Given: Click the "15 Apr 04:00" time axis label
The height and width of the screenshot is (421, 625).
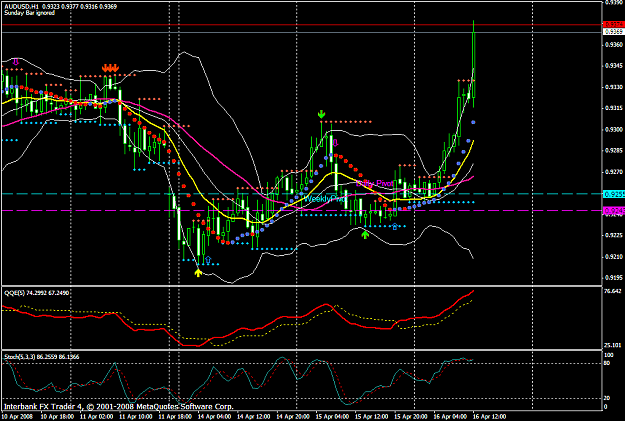Looking at the screenshot, I should [x=332, y=417].
